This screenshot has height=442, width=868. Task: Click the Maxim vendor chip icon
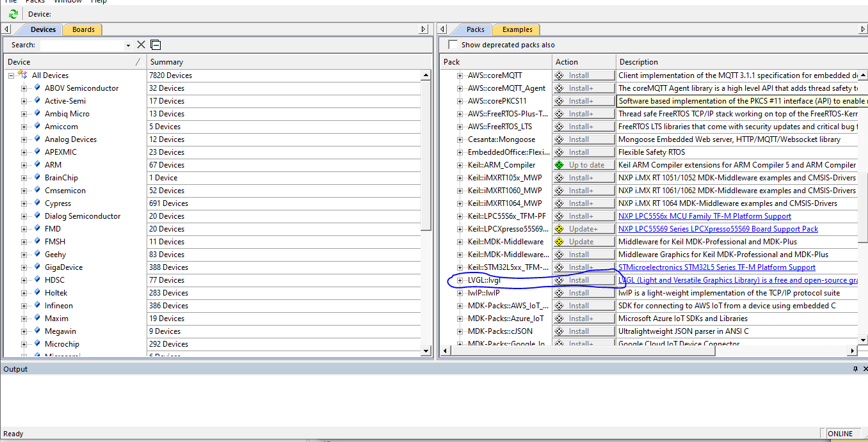coord(37,318)
